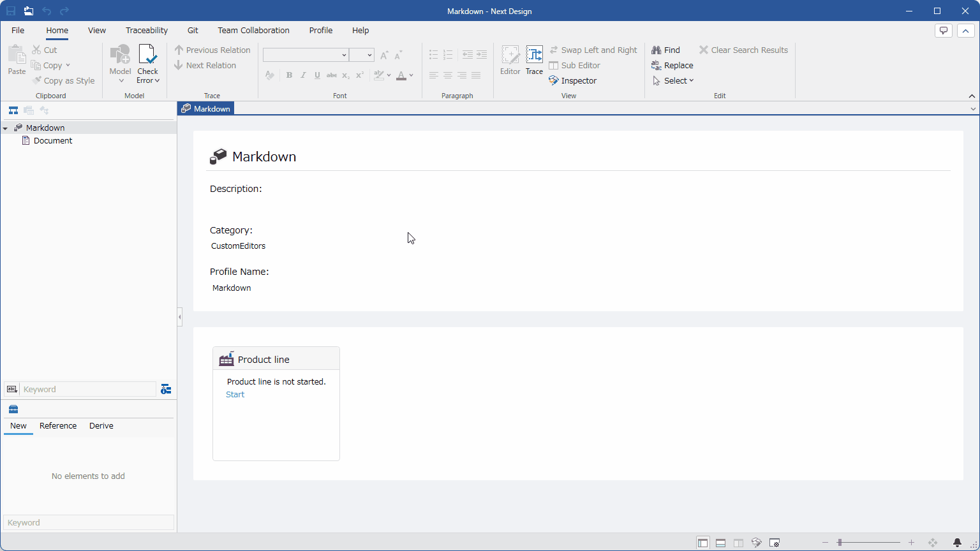Switch to the Traceability ribbon tab

coord(147,30)
